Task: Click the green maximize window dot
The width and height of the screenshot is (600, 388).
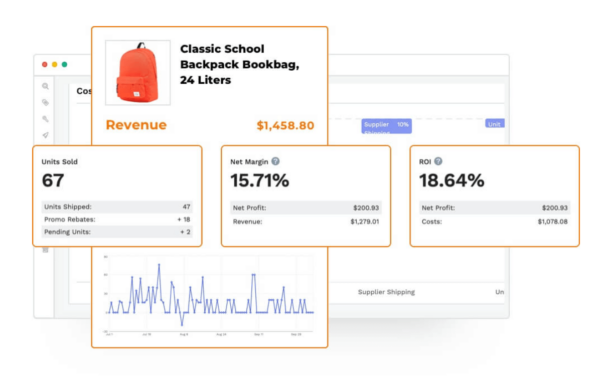Action: click(65, 64)
